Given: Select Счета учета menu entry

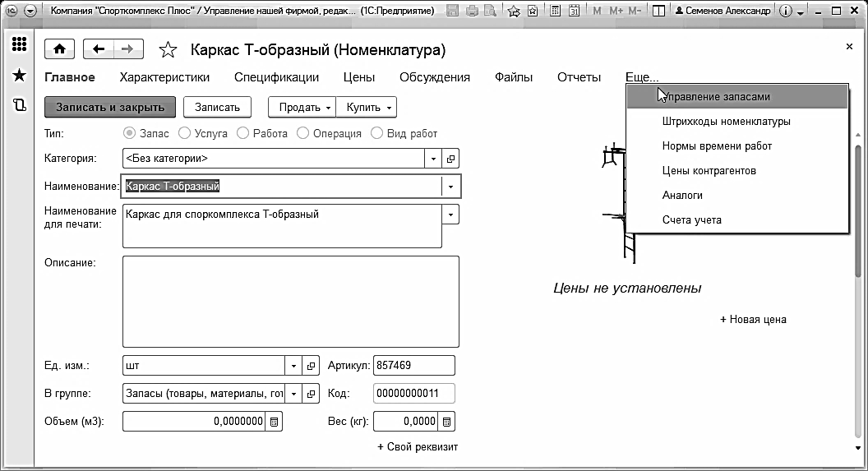Looking at the screenshot, I should coord(737,219).
